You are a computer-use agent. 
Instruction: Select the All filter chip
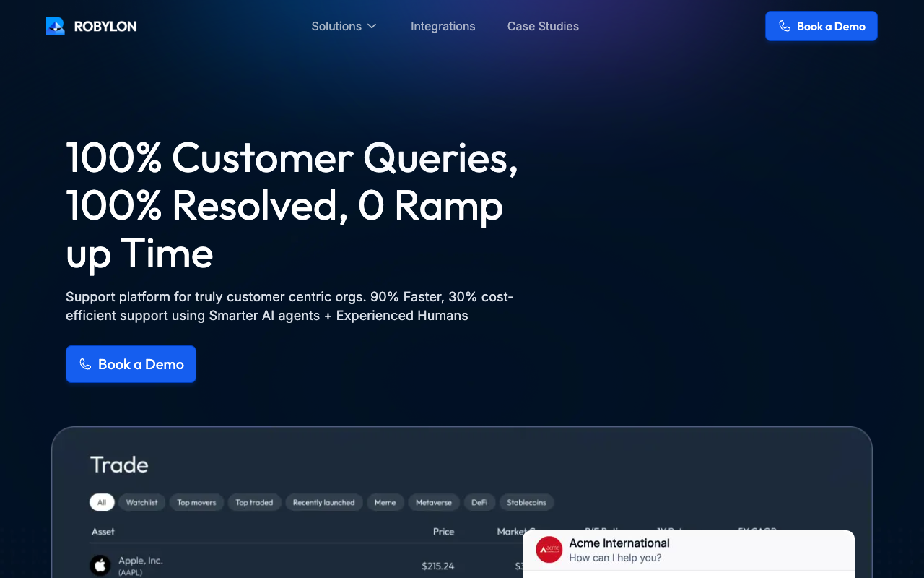[102, 502]
